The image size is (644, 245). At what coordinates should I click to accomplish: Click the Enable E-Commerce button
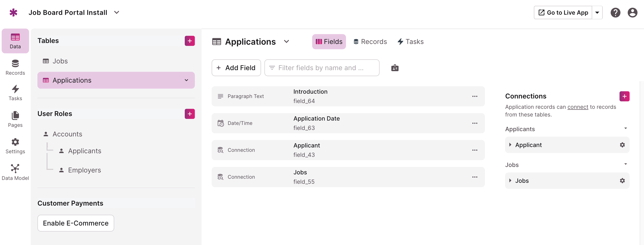[x=76, y=223]
